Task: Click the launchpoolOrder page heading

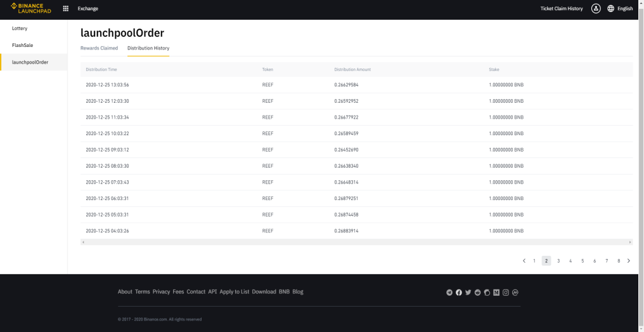Action: [122, 33]
